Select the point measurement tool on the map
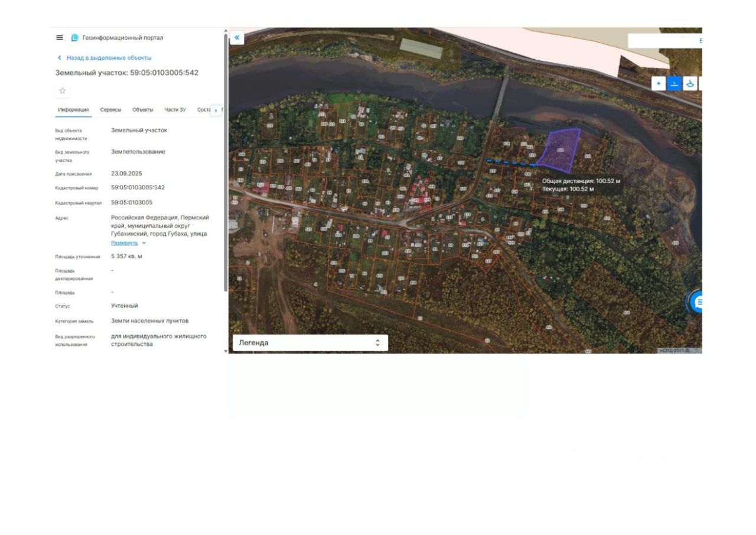The height and width of the screenshot is (535, 756). 659,83
